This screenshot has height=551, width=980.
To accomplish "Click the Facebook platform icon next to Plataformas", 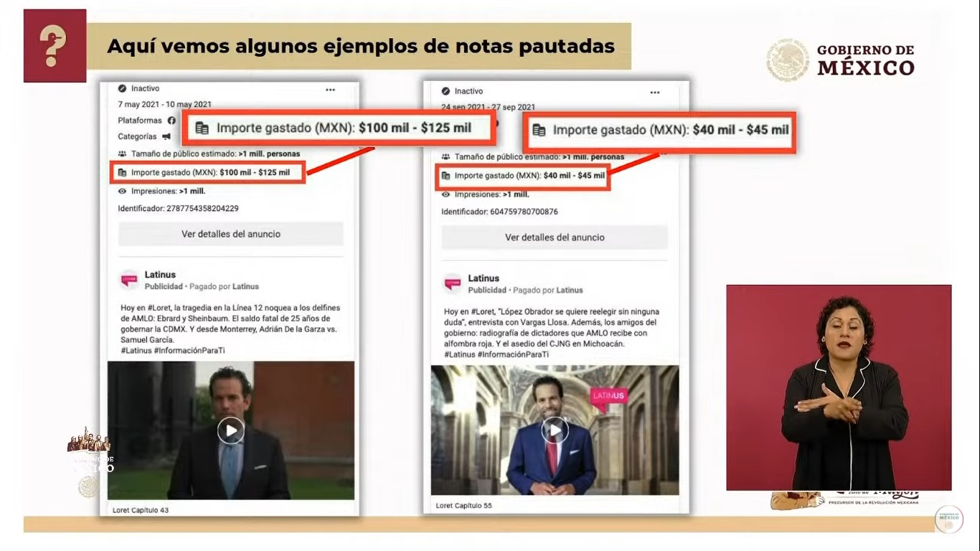I will click(x=171, y=121).
